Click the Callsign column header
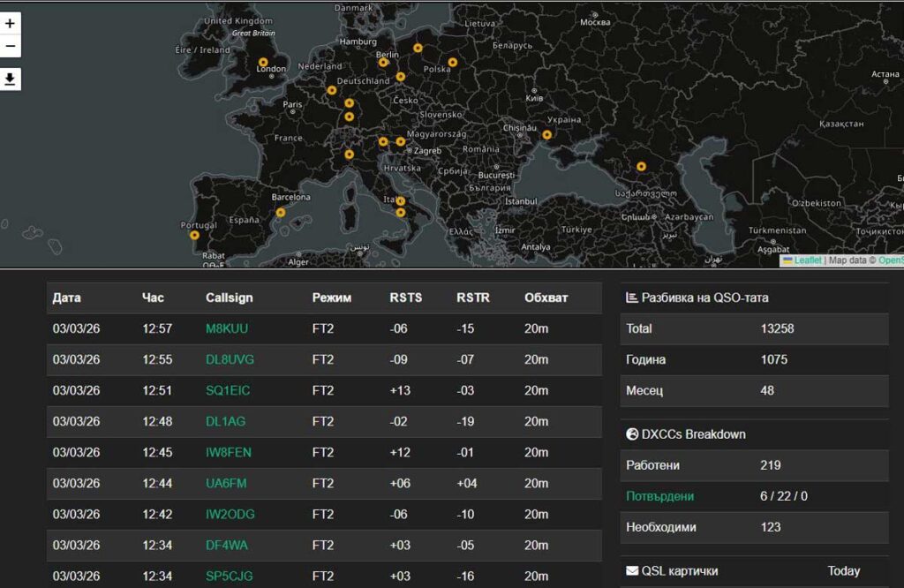The image size is (904, 588). coord(229,298)
